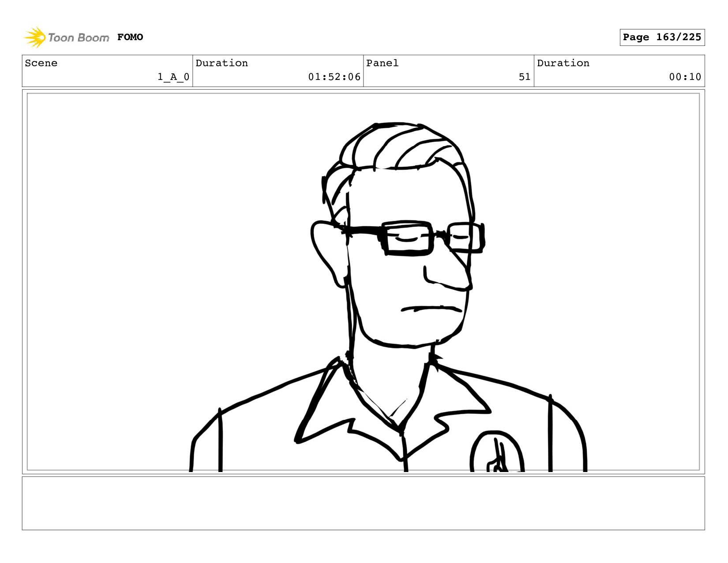Click the Toon Boom logo

coord(66,38)
